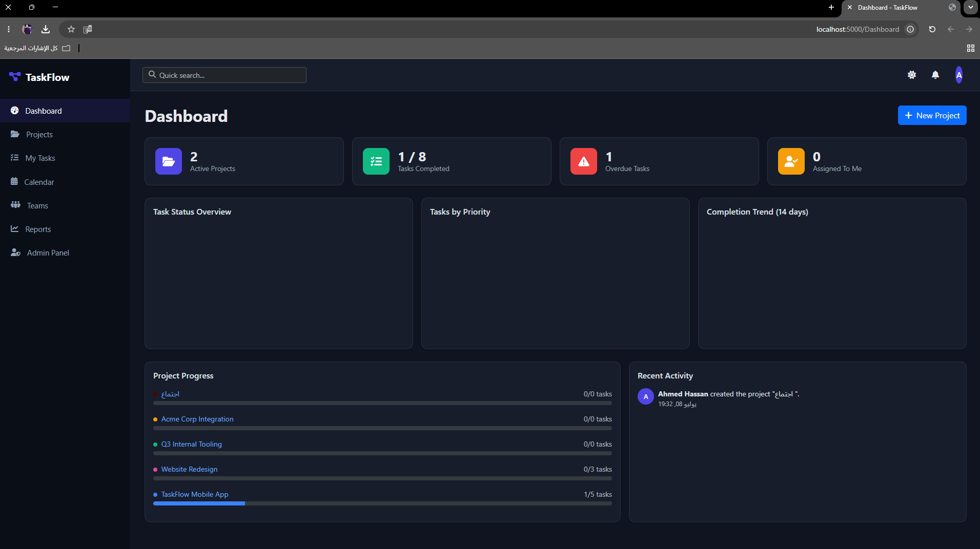Click the Teams people icon
The height and width of the screenshot is (549, 980).
pyautogui.click(x=15, y=205)
